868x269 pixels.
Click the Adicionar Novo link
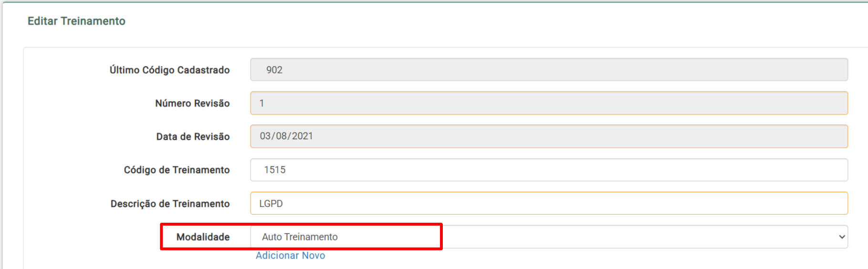[290, 256]
